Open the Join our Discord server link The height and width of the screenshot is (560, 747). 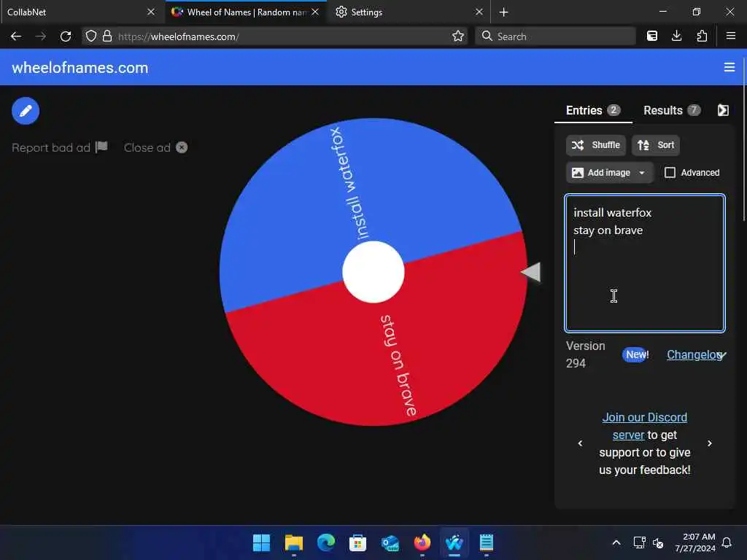(644, 426)
